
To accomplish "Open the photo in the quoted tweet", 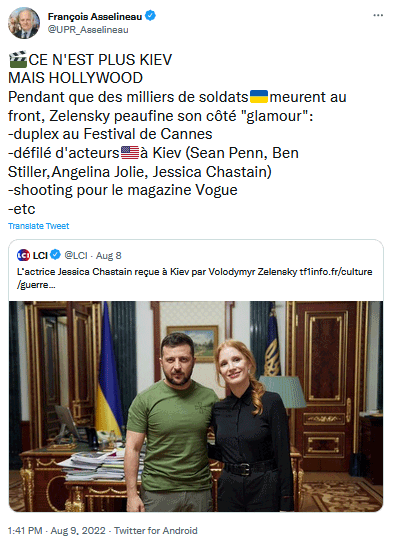I will click(196, 406).
